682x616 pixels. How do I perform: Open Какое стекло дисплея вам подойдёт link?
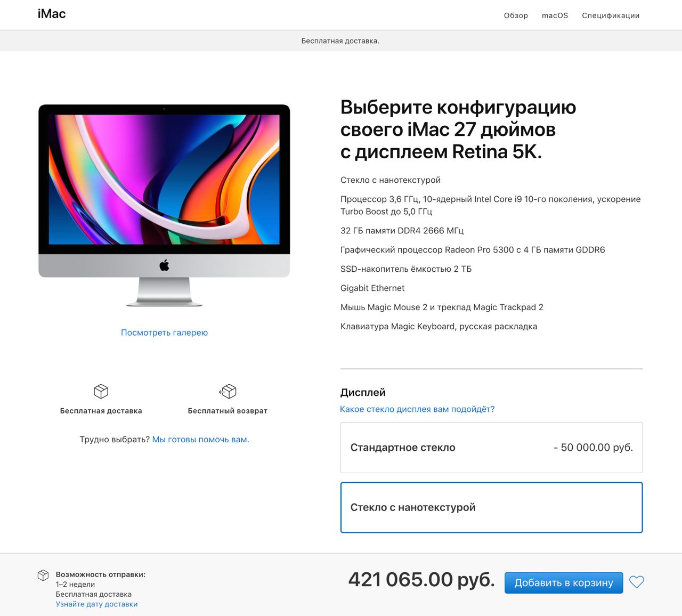(x=417, y=409)
